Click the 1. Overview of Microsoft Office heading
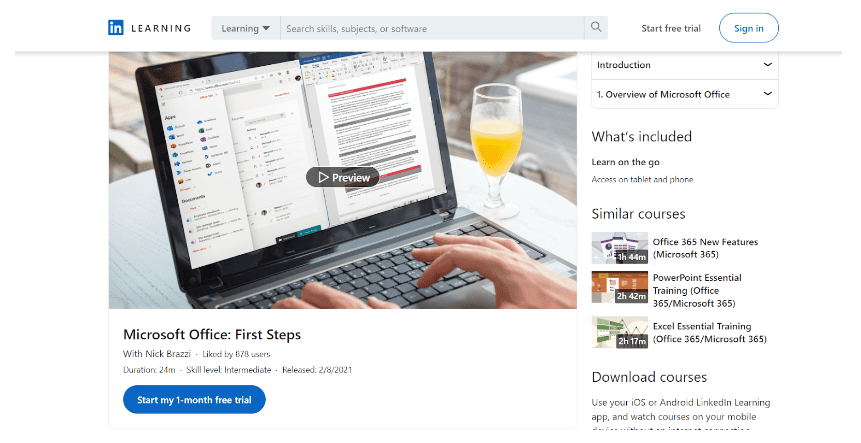The image size is (861, 443). pos(663,94)
